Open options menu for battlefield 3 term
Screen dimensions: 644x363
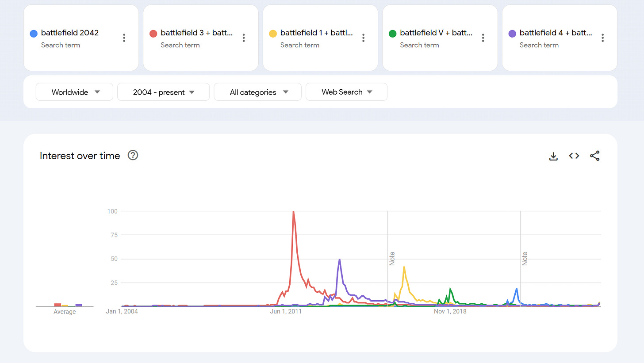[x=244, y=38]
